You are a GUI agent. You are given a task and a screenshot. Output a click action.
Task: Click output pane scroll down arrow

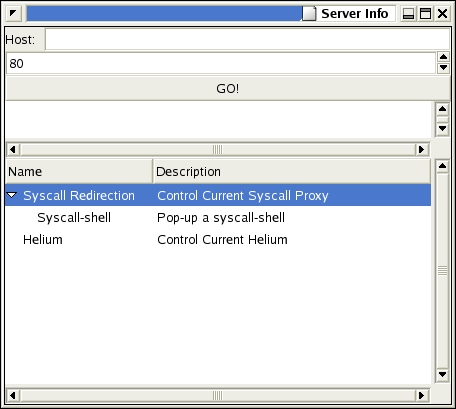(442, 129)
